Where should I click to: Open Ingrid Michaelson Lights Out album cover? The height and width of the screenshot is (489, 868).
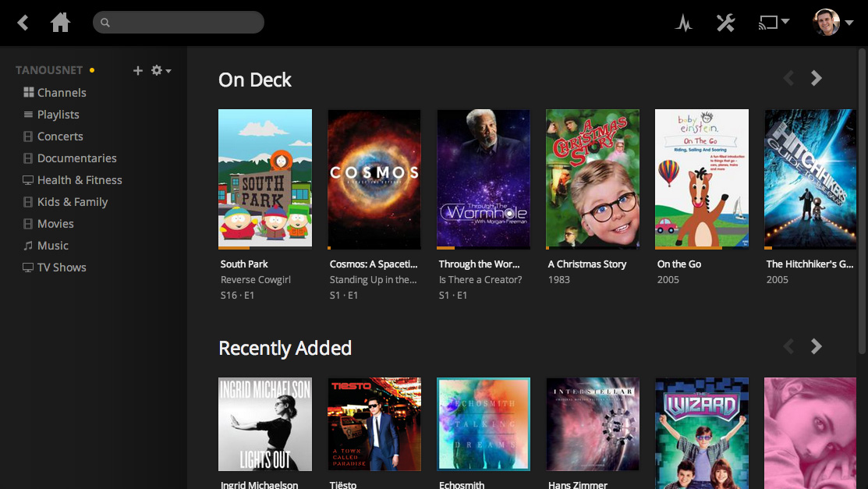265,424
